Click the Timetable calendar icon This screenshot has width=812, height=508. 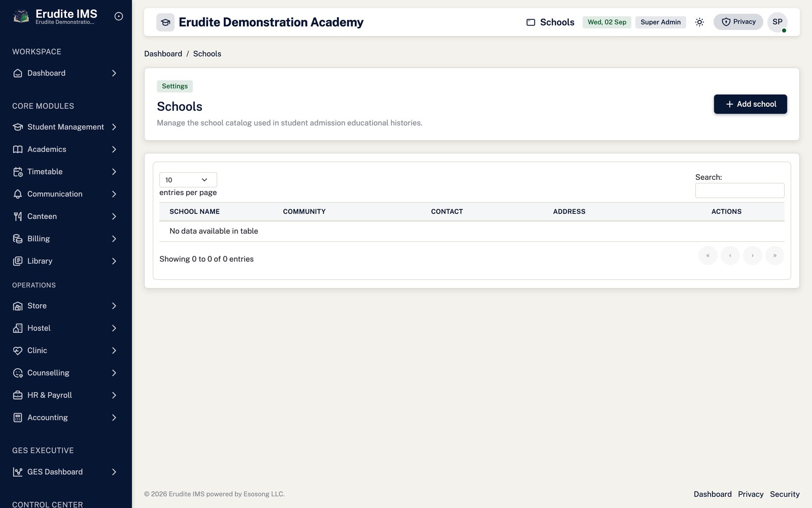click(18, 172)
